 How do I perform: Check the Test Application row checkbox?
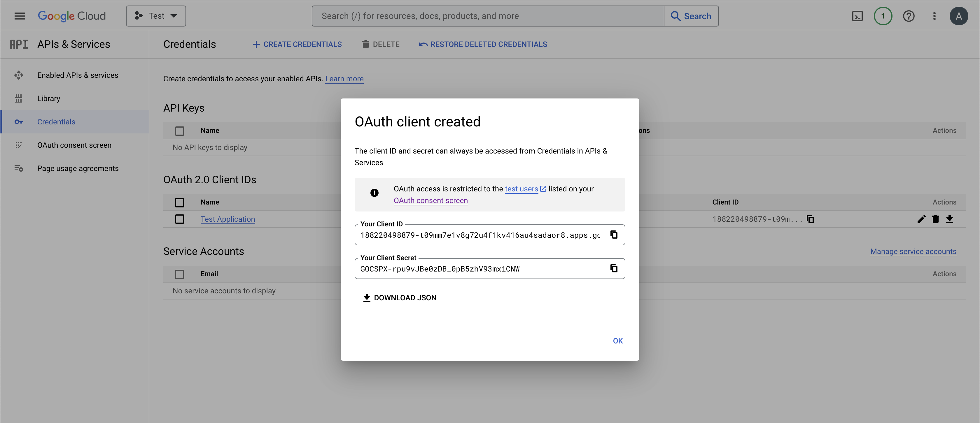tap(180, 219)
